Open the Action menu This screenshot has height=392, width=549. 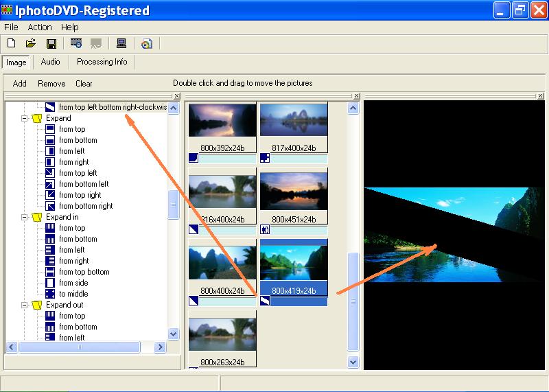[40, 27]
